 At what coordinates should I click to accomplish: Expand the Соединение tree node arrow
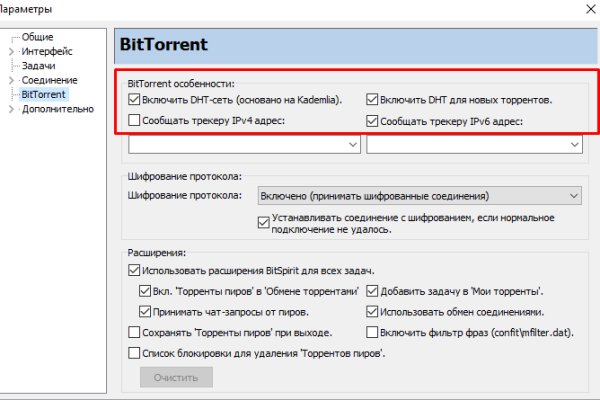tap(11, 79)
